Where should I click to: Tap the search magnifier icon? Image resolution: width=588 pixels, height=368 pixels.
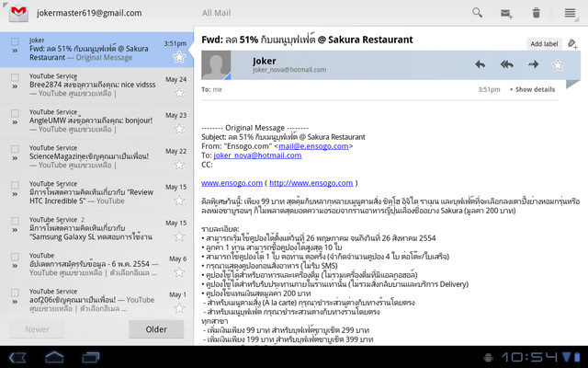click(477, 13)
